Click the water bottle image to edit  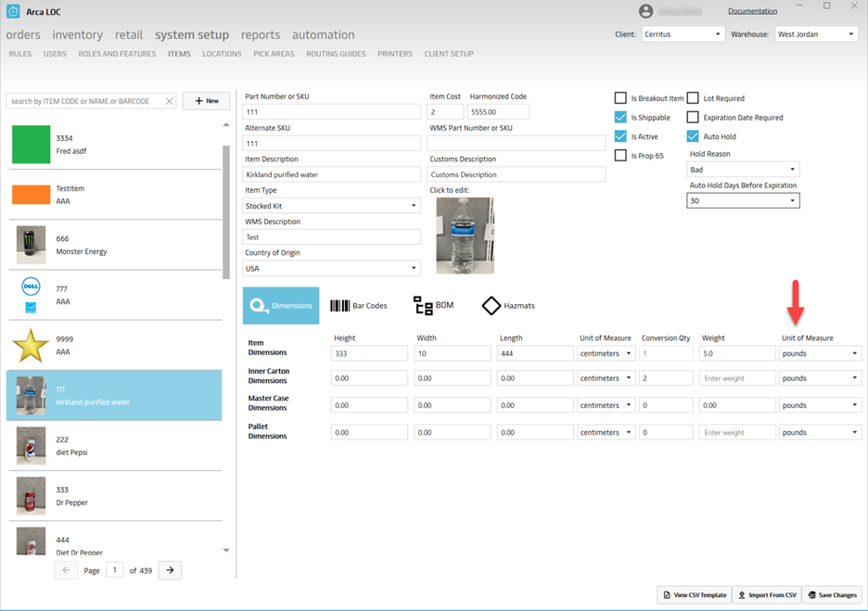[465, 235]
